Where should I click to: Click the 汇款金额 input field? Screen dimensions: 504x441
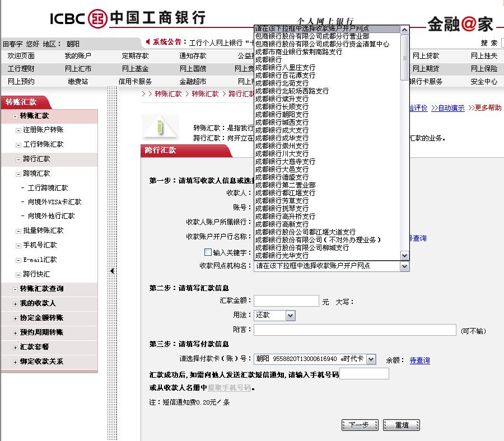tap(286, 301)
